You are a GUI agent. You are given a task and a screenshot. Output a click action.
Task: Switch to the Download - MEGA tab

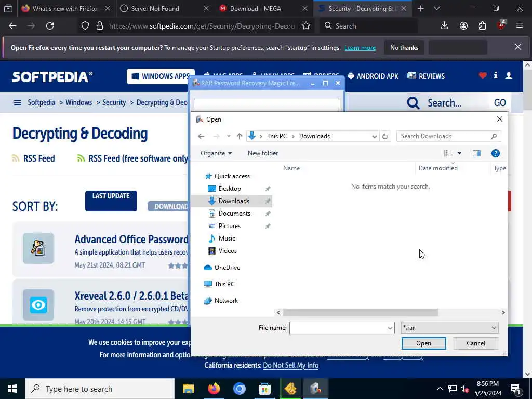tap(264, 8)
